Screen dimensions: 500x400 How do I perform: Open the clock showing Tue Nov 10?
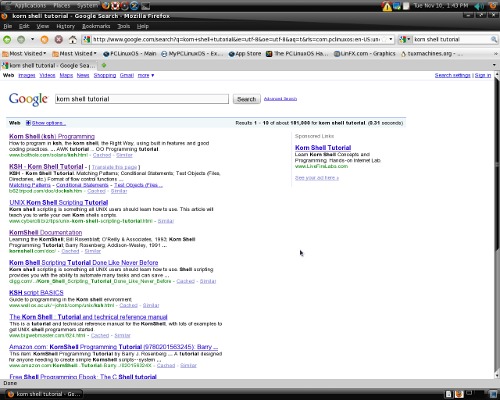coord(441,5)
